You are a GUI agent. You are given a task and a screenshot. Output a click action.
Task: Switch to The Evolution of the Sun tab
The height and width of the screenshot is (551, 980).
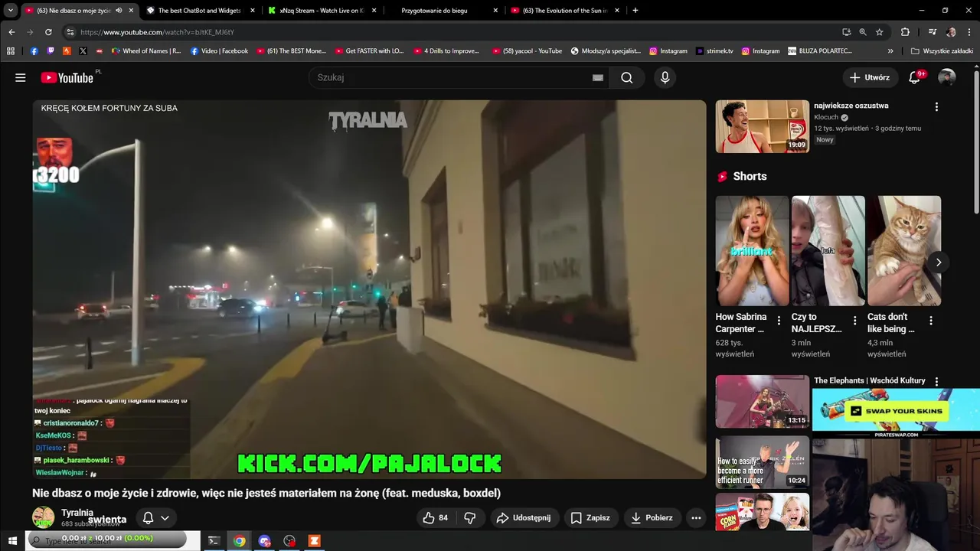click(565, 11)
